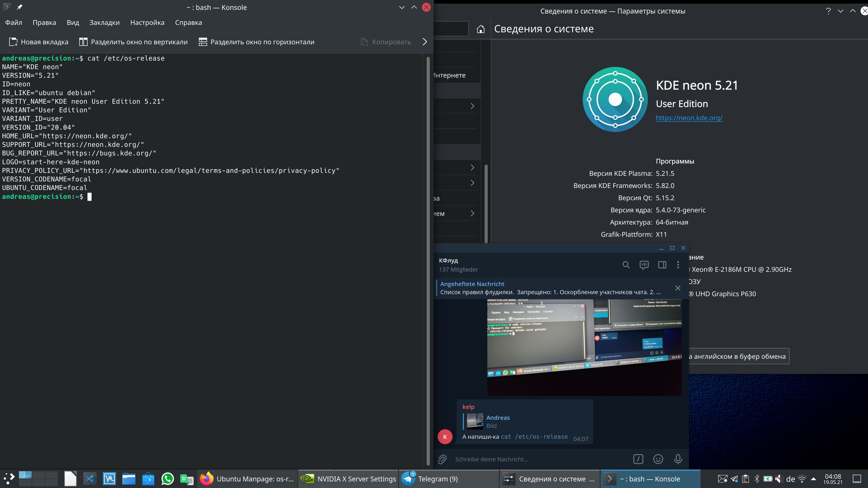
Task: Switch to the Telegram (9) task
Action: [x=449, y=479]
